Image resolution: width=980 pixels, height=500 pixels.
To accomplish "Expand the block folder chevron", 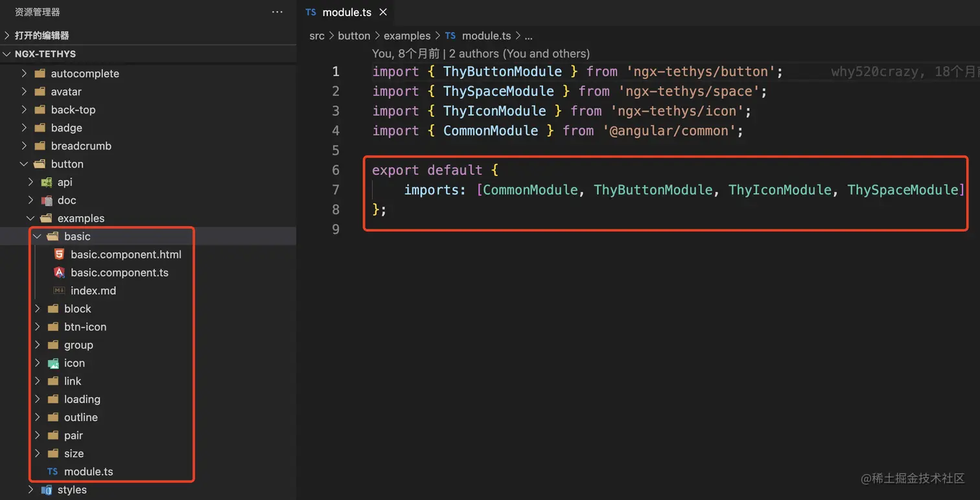I will 37,309.
